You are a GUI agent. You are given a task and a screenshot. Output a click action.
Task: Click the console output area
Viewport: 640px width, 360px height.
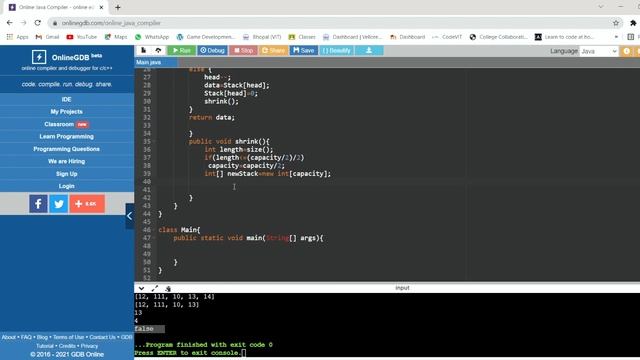point(387,325)
